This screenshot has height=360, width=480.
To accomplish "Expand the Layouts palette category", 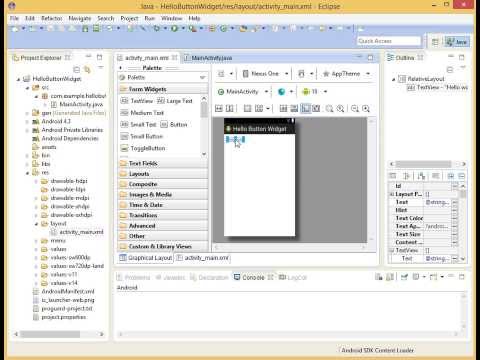I will [163, 174].
